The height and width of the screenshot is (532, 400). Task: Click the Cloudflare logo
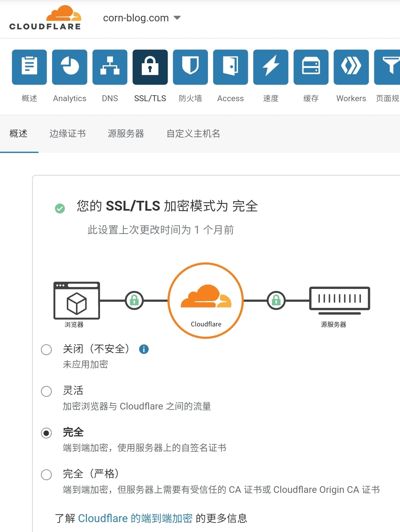[x=45, y=18]
